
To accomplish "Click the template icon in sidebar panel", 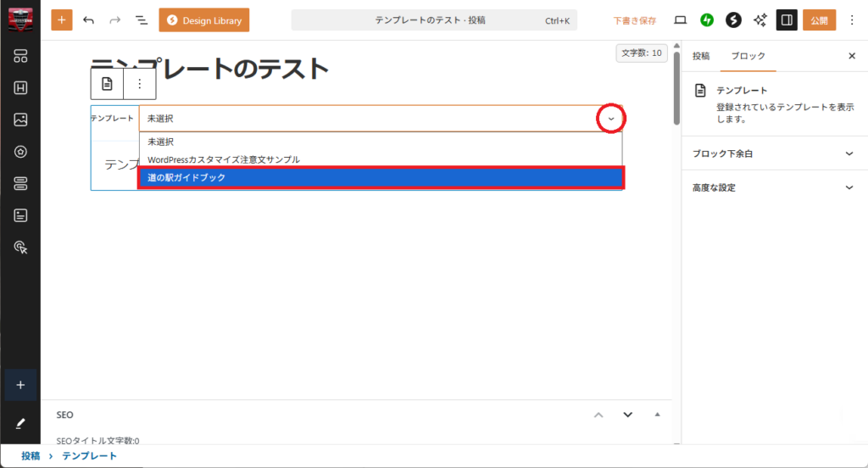I will (x=700, y=90).
